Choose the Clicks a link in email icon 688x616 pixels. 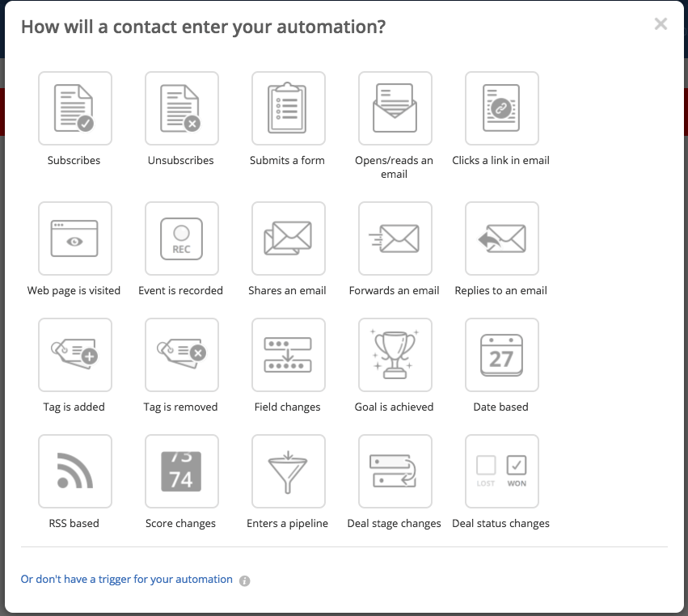(x=501, y=108)
